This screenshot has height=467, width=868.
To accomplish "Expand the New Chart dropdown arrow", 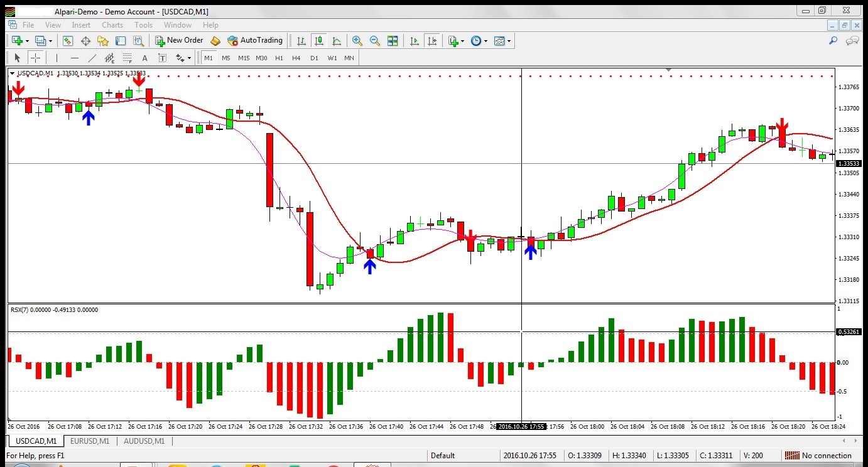I will 27,41.
